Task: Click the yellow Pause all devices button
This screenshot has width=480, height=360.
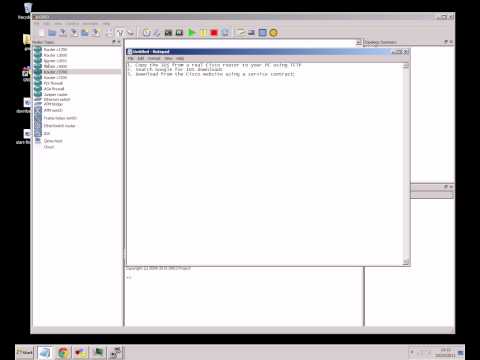Action: 203,33
